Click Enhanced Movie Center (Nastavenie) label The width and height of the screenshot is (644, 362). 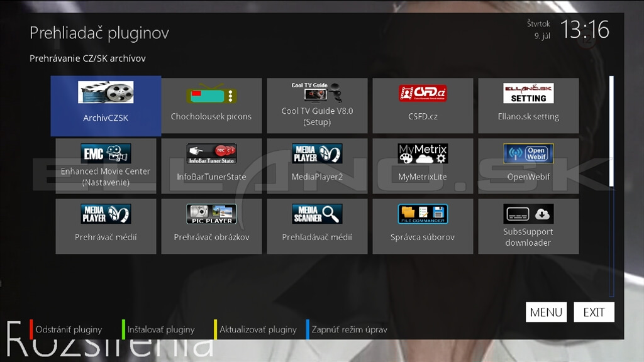point(106,177)
